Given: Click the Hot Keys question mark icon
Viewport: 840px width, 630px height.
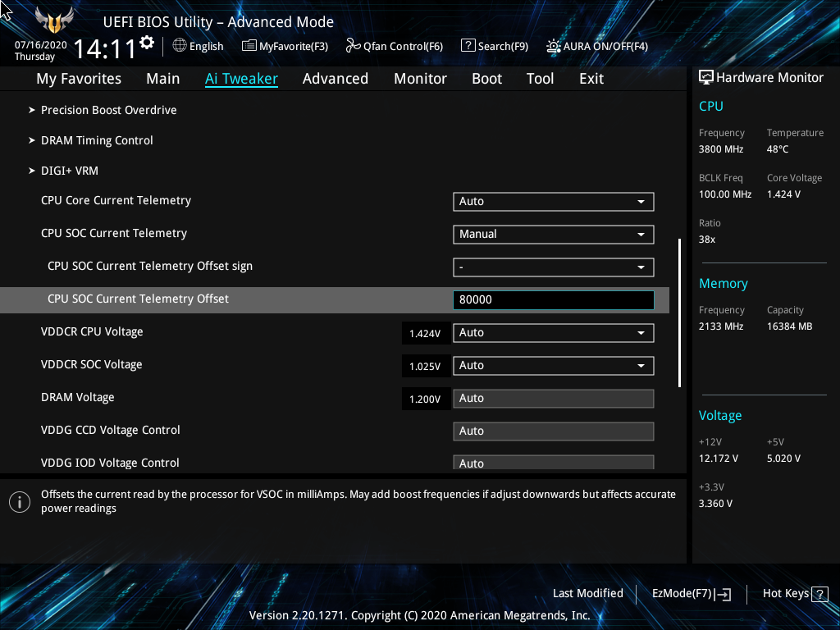Looking at the screenshot, I should (819, 594).
